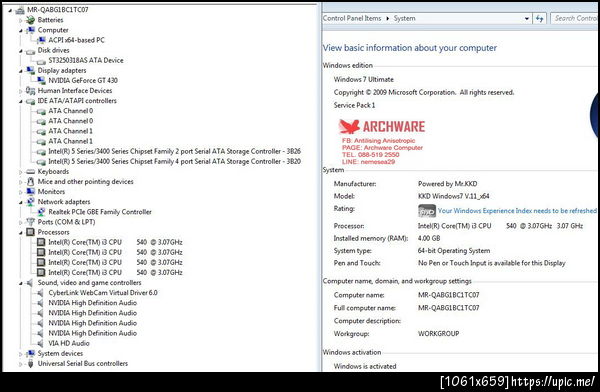Click the IDE ATA/ATAPI controllers icon
This screenshot has width=600, height=392.
(31, 101)
